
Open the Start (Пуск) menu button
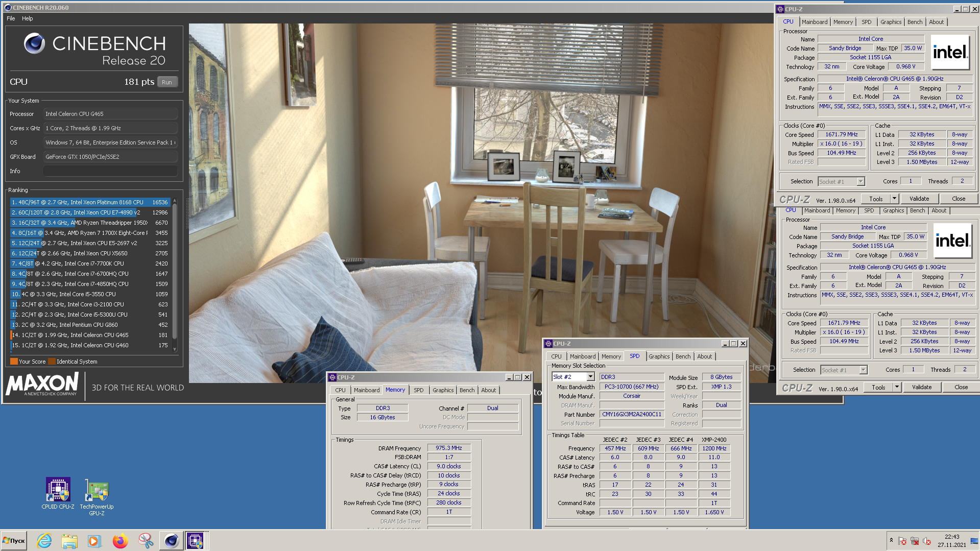coord(14,540)
